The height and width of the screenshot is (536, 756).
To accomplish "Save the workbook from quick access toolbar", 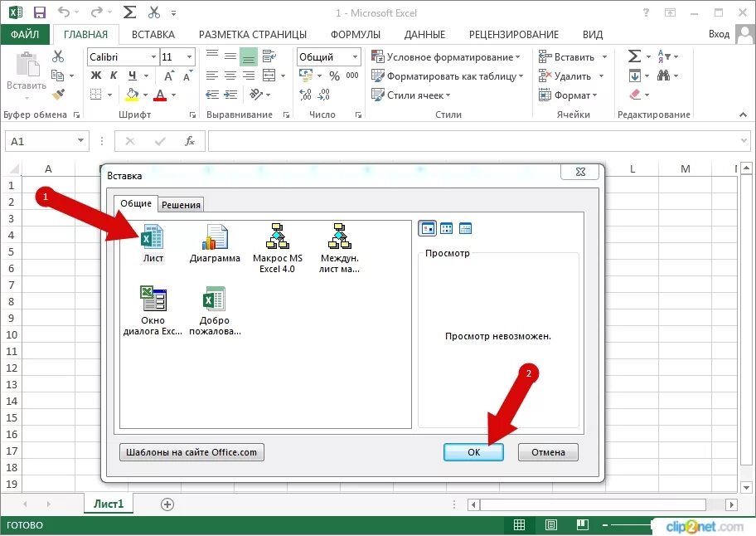I will click(40, 12).
